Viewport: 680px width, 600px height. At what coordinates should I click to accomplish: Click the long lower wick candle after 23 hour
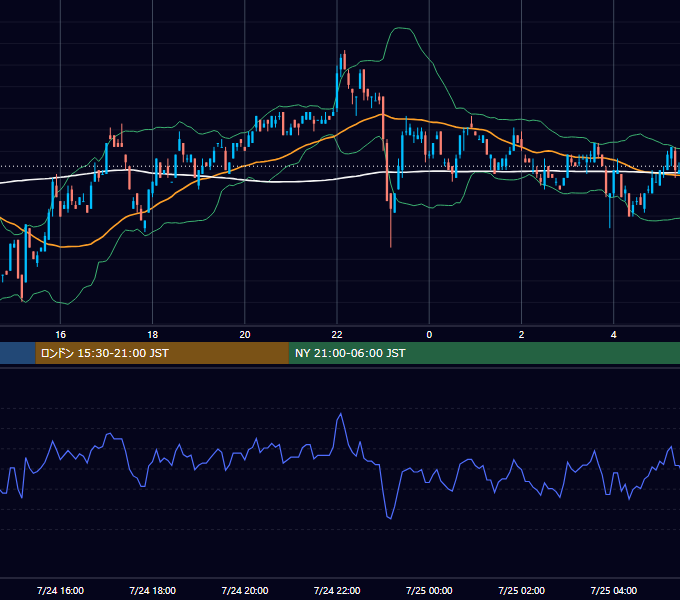click(x=391, y=220)
